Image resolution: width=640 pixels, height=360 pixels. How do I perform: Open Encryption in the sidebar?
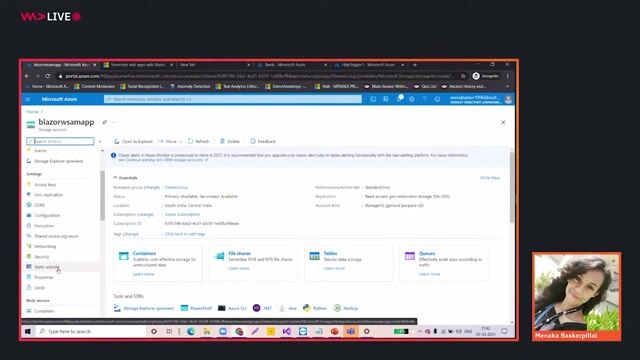tap(44, 226)
